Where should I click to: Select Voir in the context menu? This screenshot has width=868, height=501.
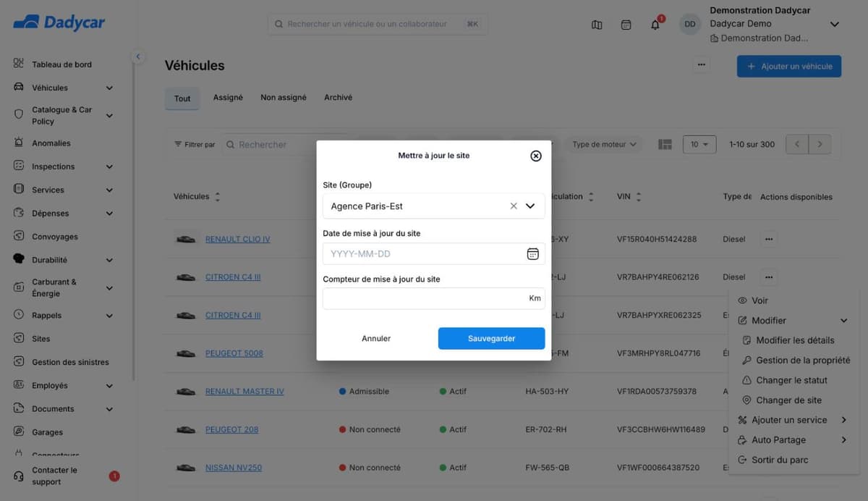coord(759,300)
